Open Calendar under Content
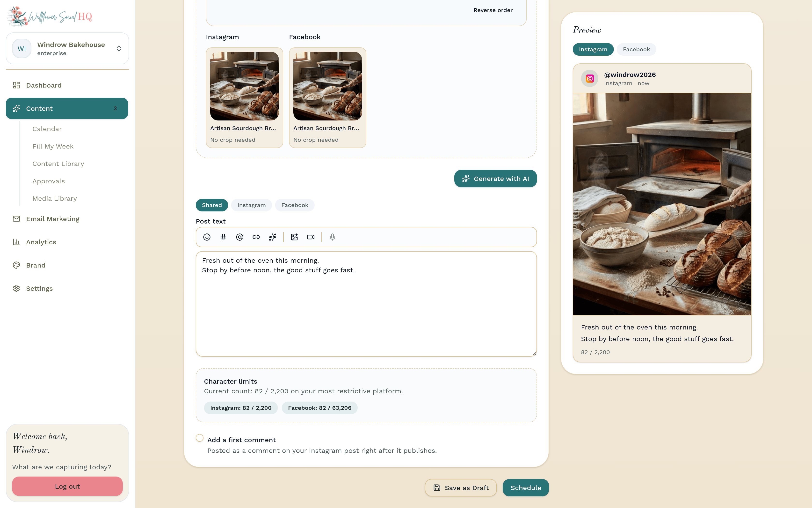 (47, 129)
